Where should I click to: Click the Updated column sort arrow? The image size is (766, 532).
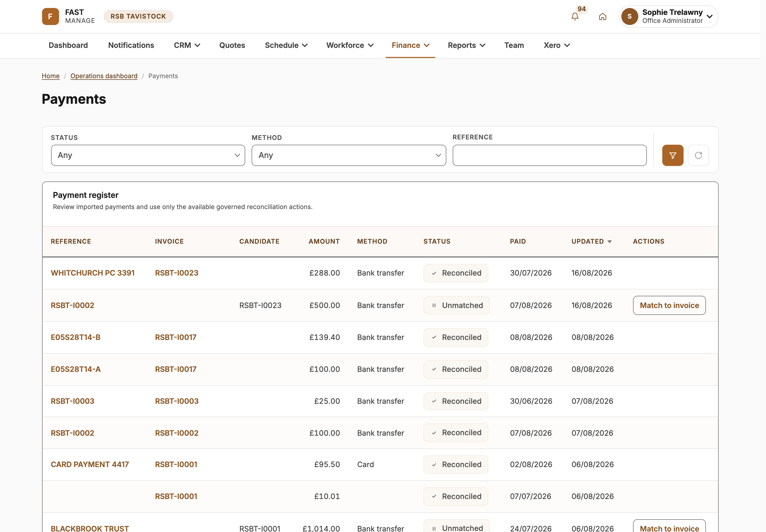(610, 242)
